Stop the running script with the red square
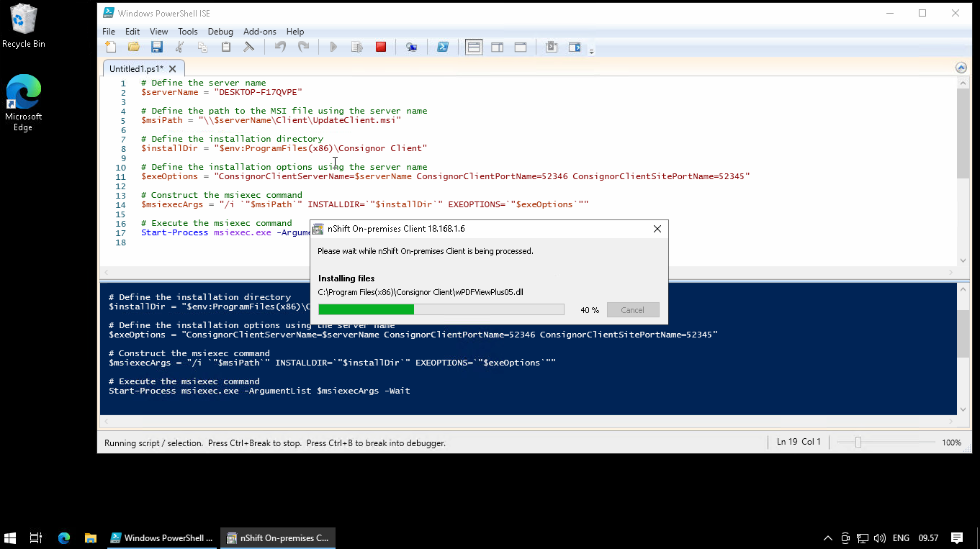 coord(381,47)
